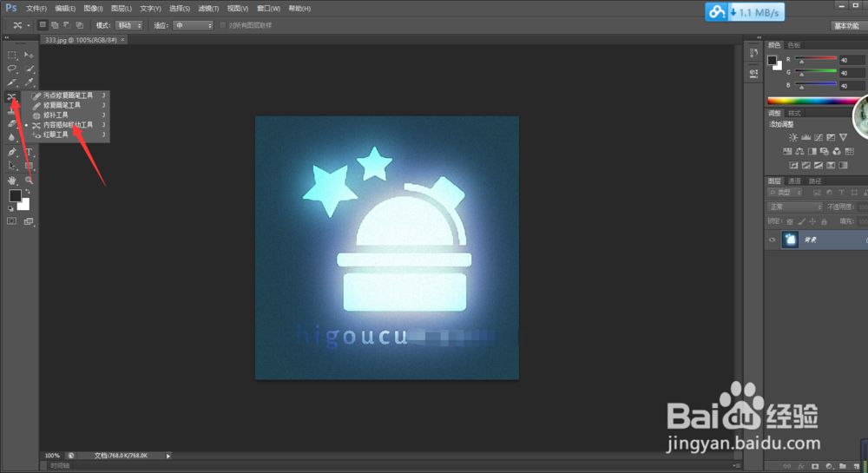Screen dimensions: 868x473
Task: Add a Black & White adjustment
Action: pyautogui.click(x=812, y=151)
